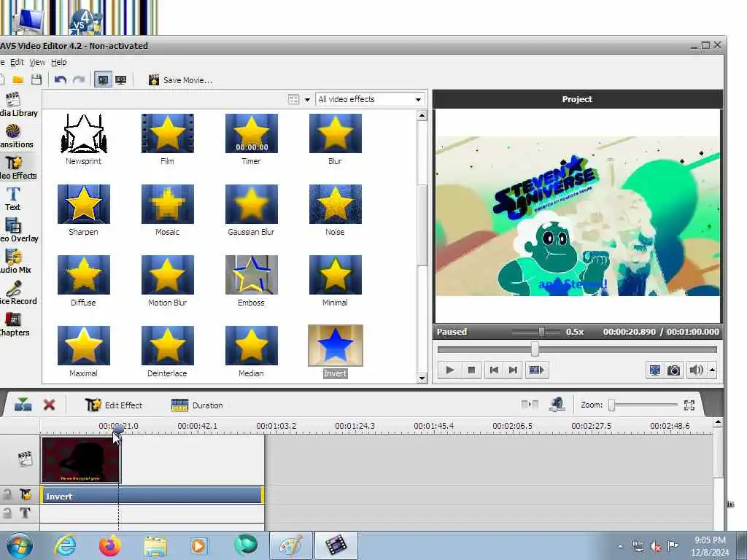Go to previous frame button
The height and width of the screenshot is (560, 747).
point(494,370)
